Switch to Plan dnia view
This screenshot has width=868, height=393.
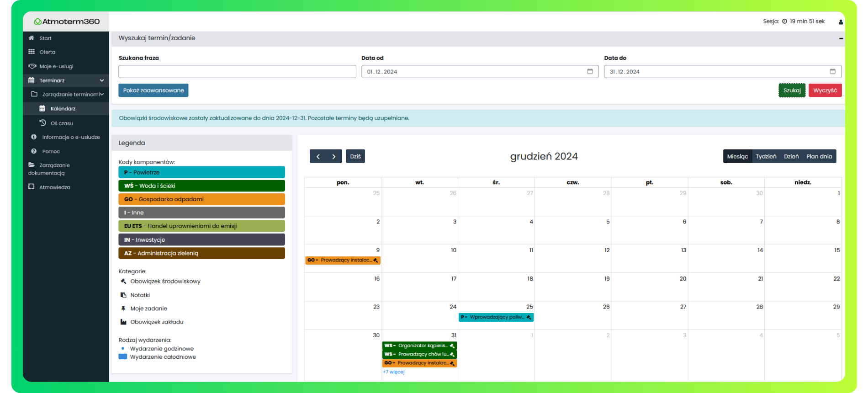819,156
